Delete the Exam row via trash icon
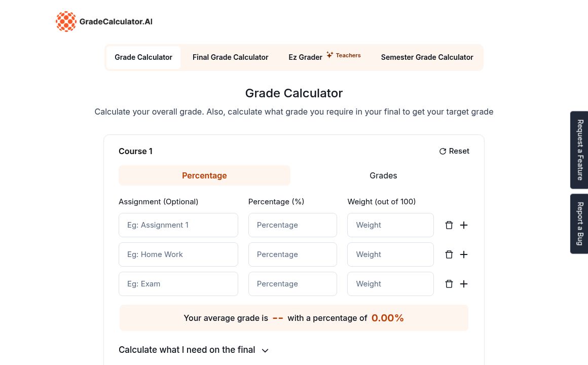Viewport: 588px width, 365px height. coord(449,284)
